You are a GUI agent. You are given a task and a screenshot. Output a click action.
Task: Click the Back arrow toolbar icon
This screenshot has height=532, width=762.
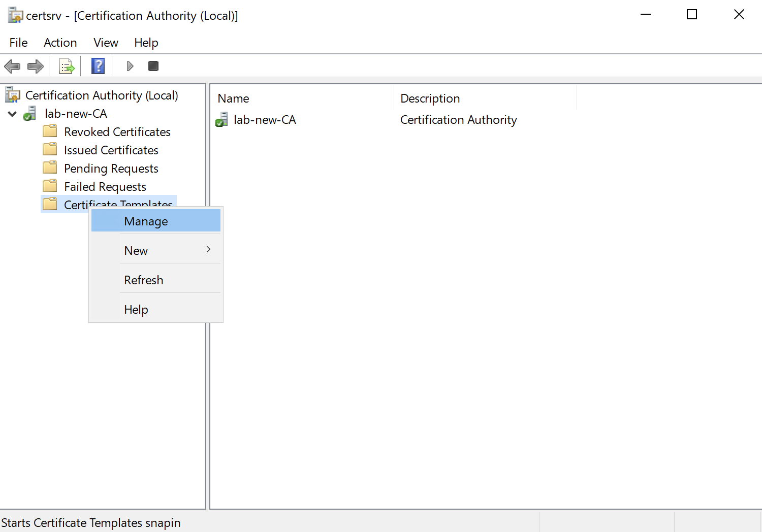pos(12,66)
